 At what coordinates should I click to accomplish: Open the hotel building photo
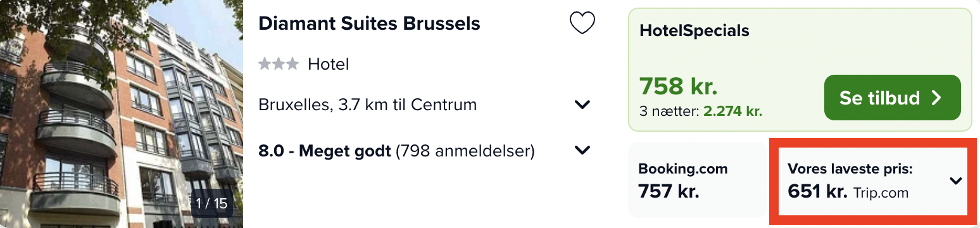(x=122, y=114)
